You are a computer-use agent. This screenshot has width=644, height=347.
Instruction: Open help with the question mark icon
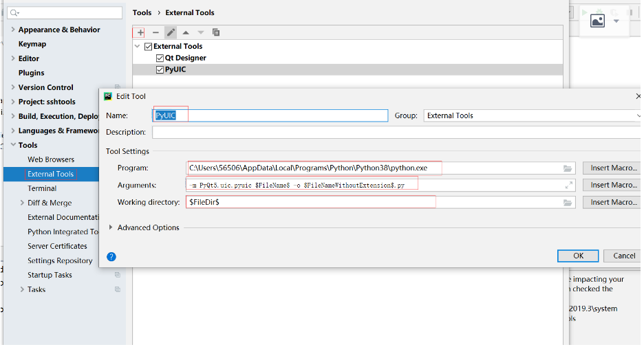(111, 256)
